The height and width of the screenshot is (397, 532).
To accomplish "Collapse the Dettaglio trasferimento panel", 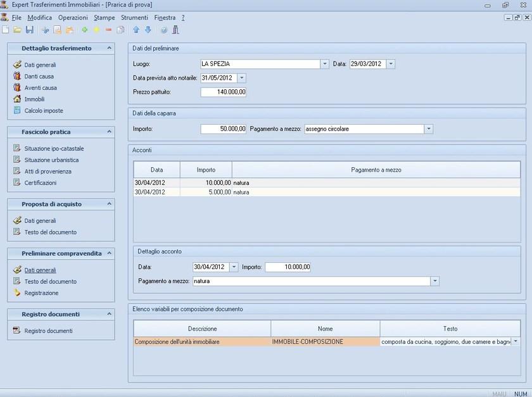I will click(x=109, y=48).
